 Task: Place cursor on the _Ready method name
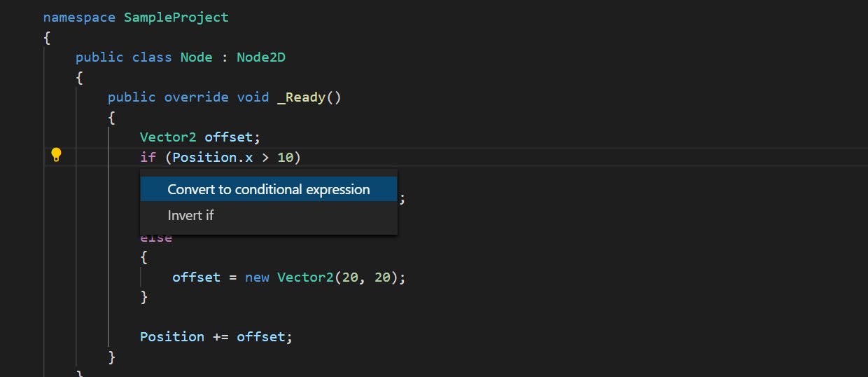tap(302, 97)
